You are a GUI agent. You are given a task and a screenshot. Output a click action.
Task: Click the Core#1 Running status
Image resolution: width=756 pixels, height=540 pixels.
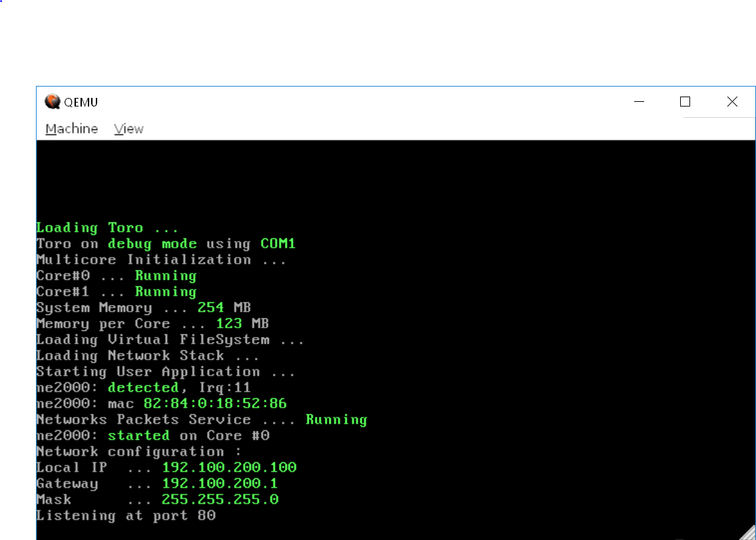click(166, 292)
